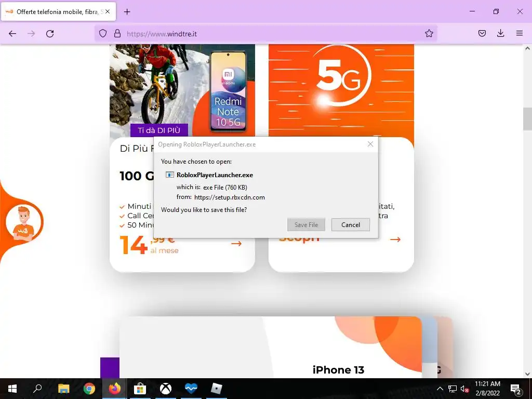Open the notification center icon
Image resolution: width=532 pixels, height=399 pixels.
[x=516, y=389]
